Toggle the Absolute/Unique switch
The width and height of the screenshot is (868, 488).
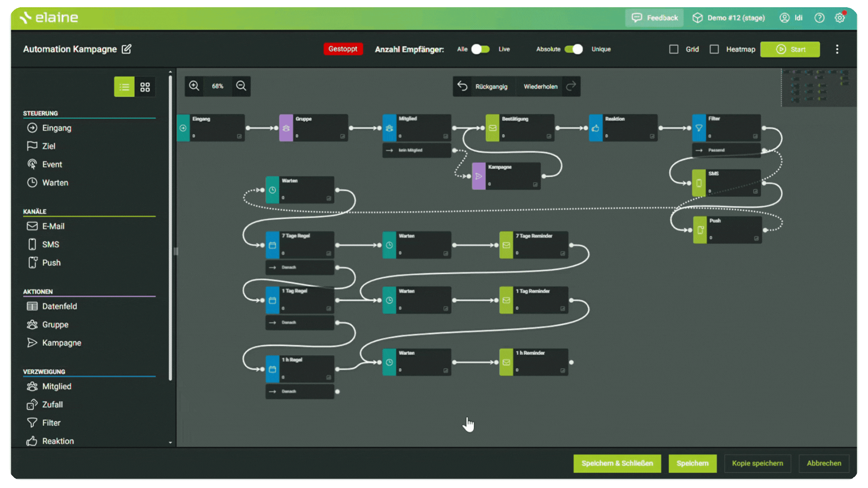click(574, 49)
